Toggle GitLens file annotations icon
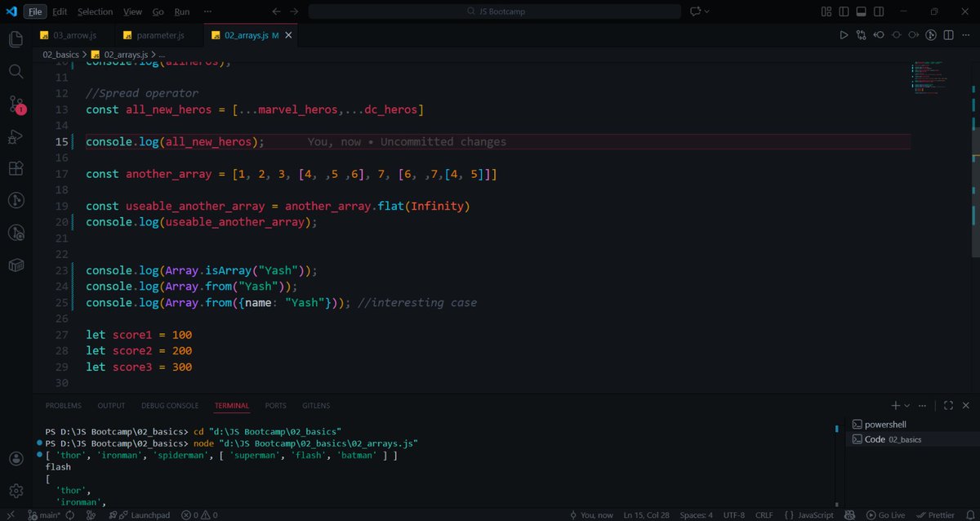 930,35
